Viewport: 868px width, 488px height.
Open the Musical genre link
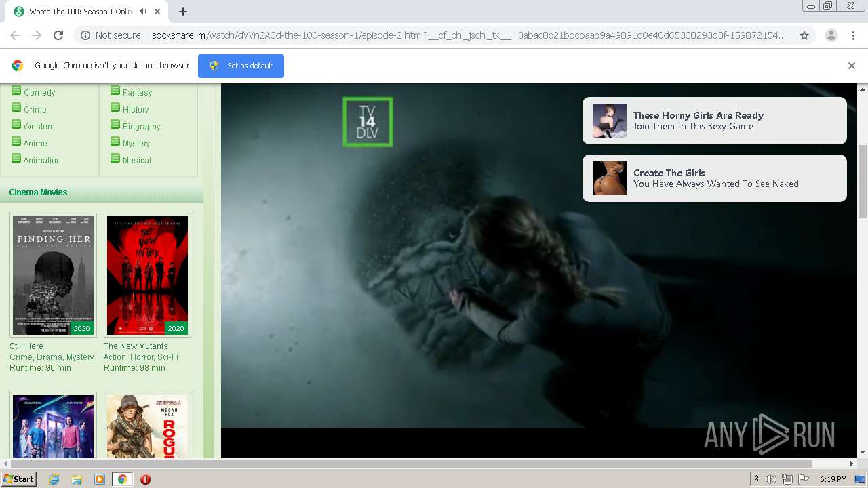coord(137,161)
